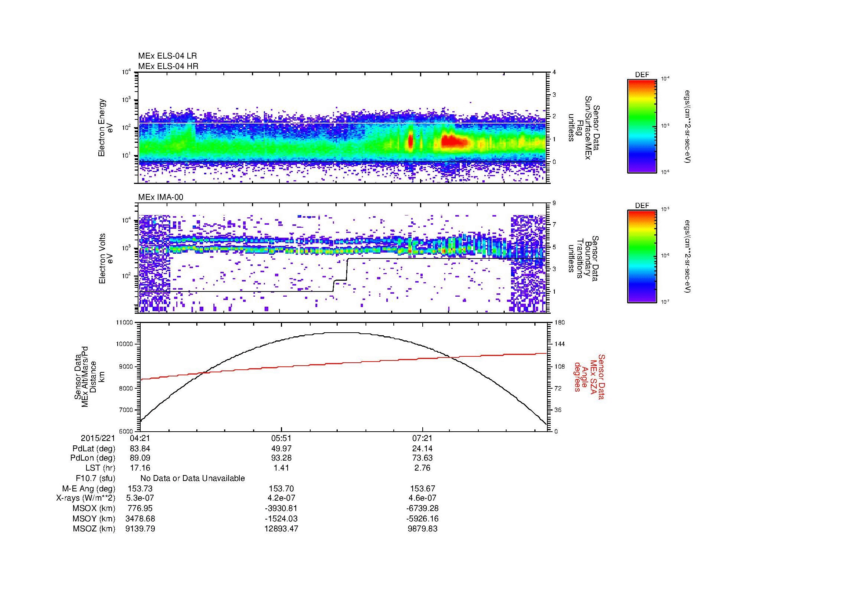Click the PdLon value 93.28
The height and width of the screenshot is (613, 868).
click(x=281, y=458)
